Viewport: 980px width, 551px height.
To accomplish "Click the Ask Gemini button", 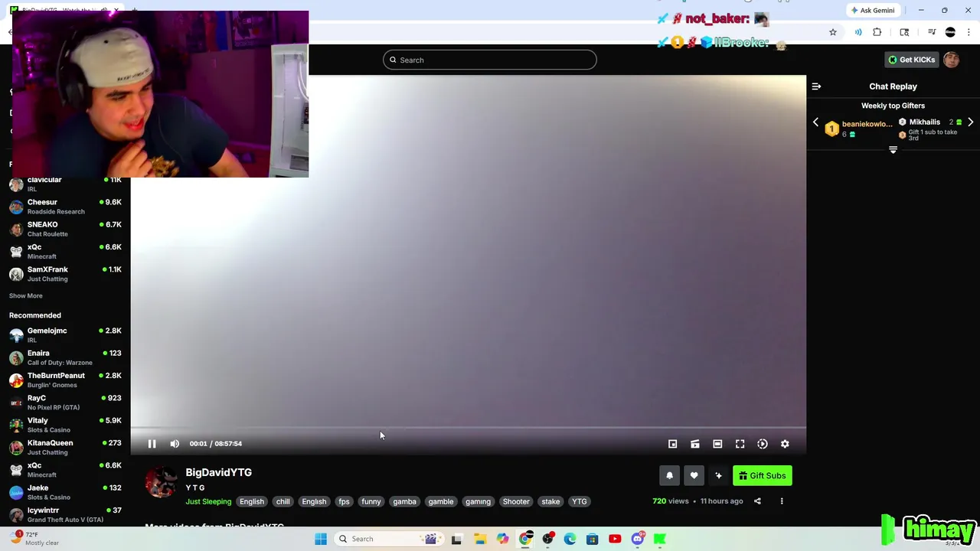I will (872, 11).
